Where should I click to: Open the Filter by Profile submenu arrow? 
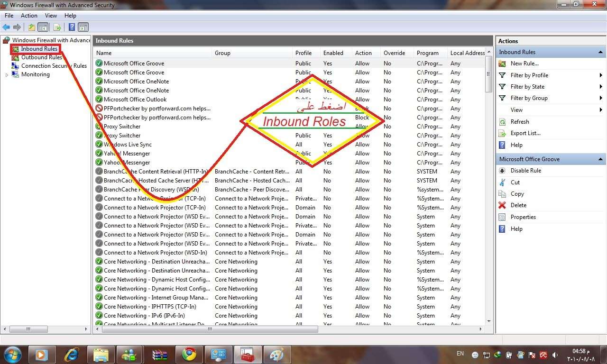click(601, 75)
